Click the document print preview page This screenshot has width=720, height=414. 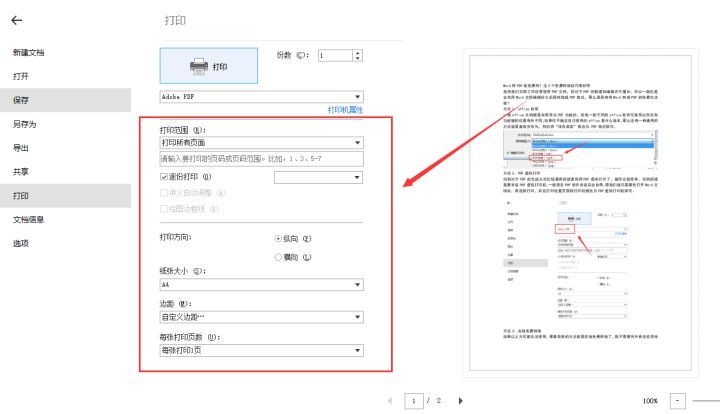click(580, 213)
